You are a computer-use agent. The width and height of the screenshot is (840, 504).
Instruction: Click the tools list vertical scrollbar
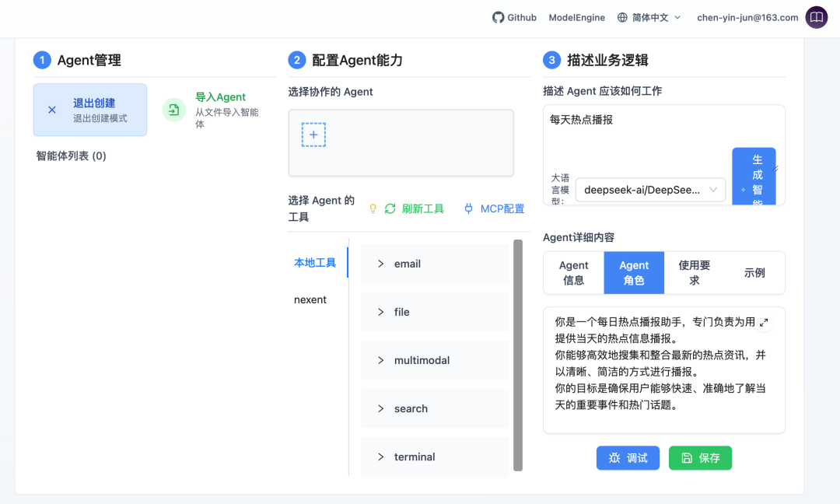pyautogui.click(x=518, y=355)
